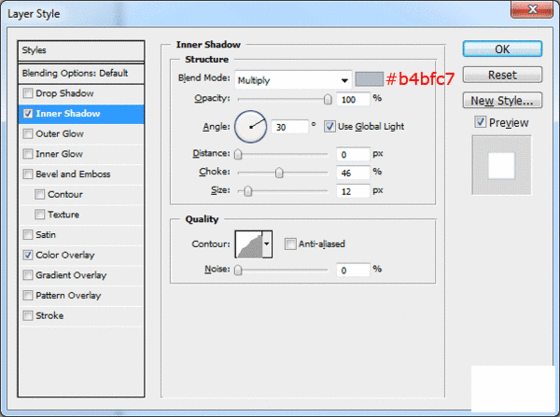Enable the Stroke checkbox
Image resolution: width=560 pixels, height=417 pixels.
tap(28, 316)
